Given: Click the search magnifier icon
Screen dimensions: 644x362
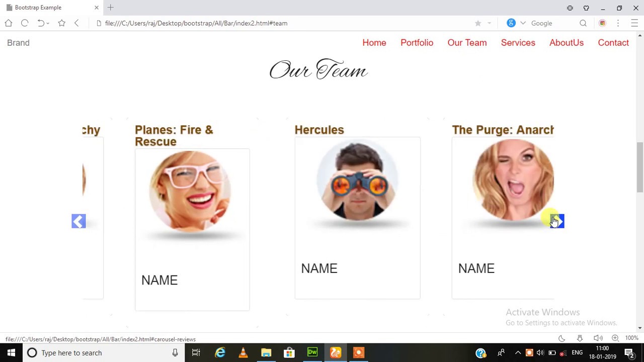Looking at the screenshot, I should click(583, 23).
